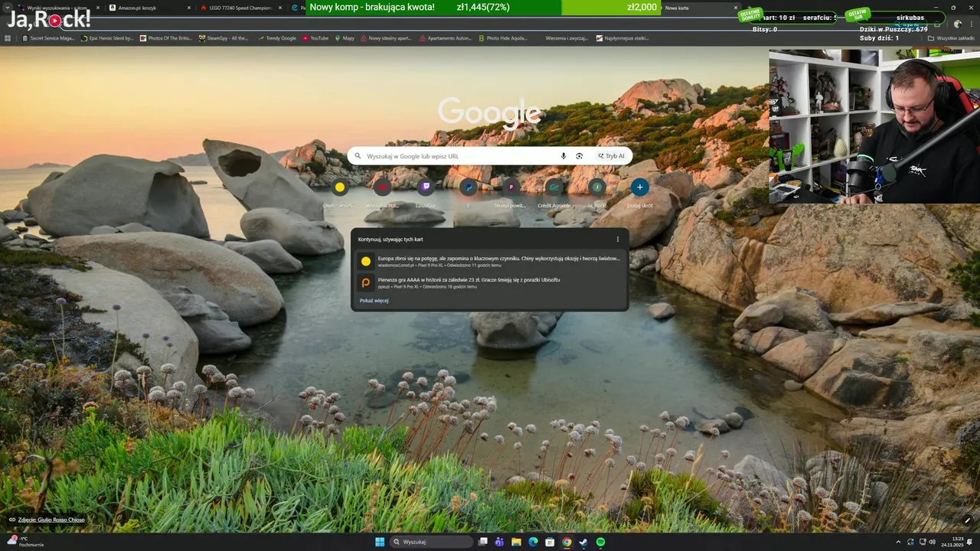980x551 pixels.
Task: Open the bookmark apps grid icon
Action: pos(8,37)
